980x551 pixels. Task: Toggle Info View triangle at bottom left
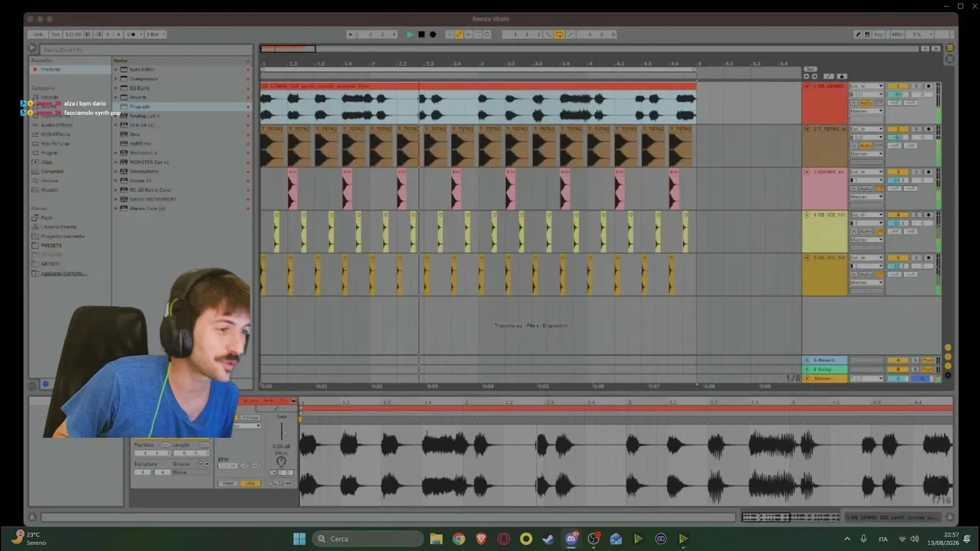pos(32,517)
